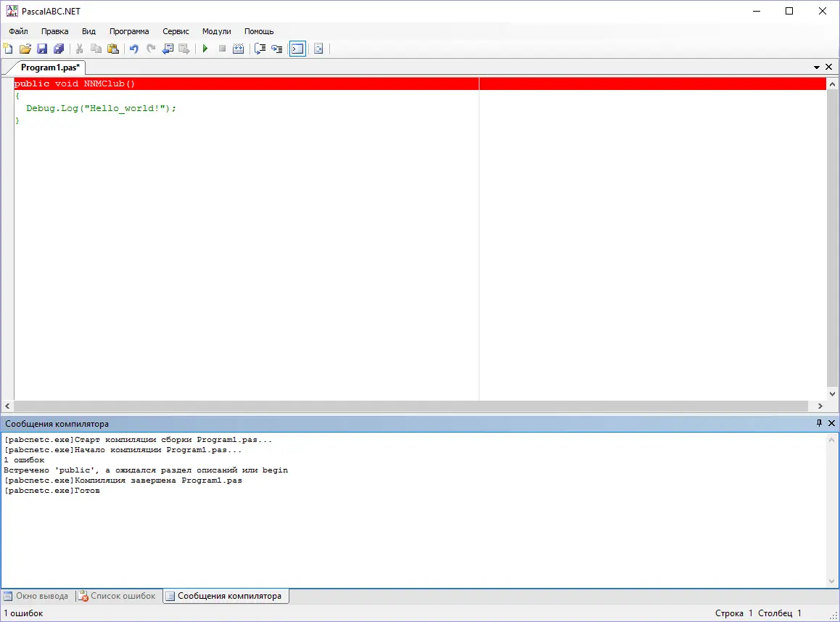Run the program with green play icon
The width and height of the screenshot is (840, 622).
(205, 49)
